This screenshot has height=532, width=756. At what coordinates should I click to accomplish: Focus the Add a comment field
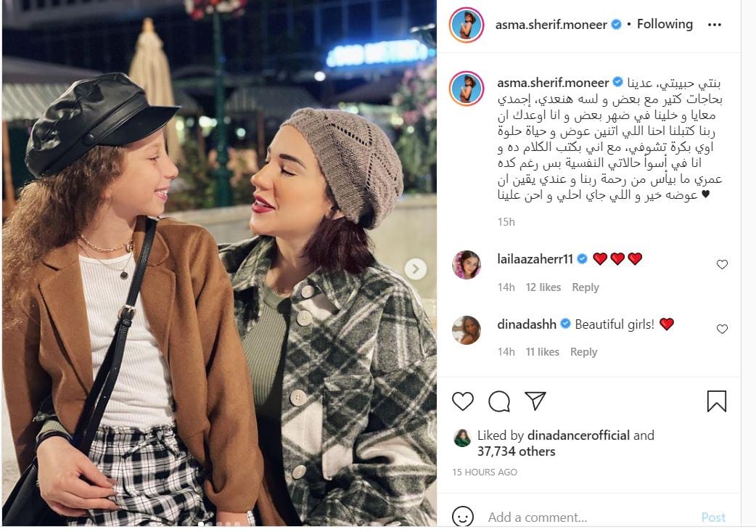click(x=591, y=517)
